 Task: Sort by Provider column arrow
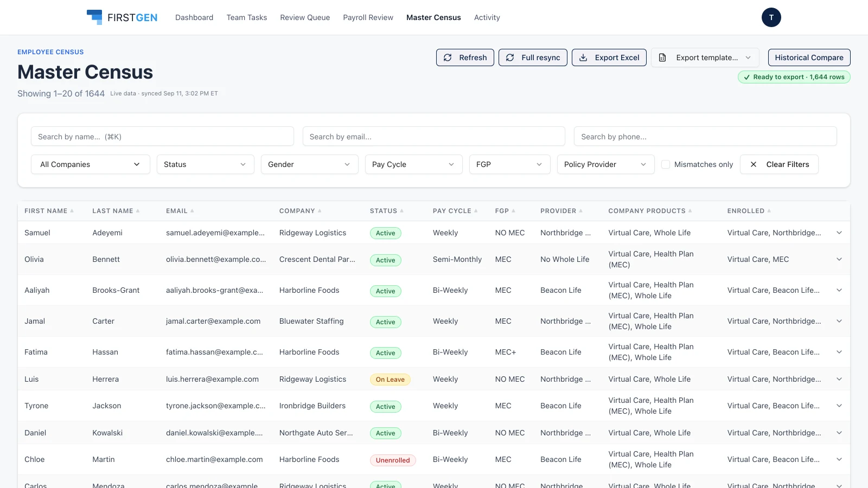[580, 211]
